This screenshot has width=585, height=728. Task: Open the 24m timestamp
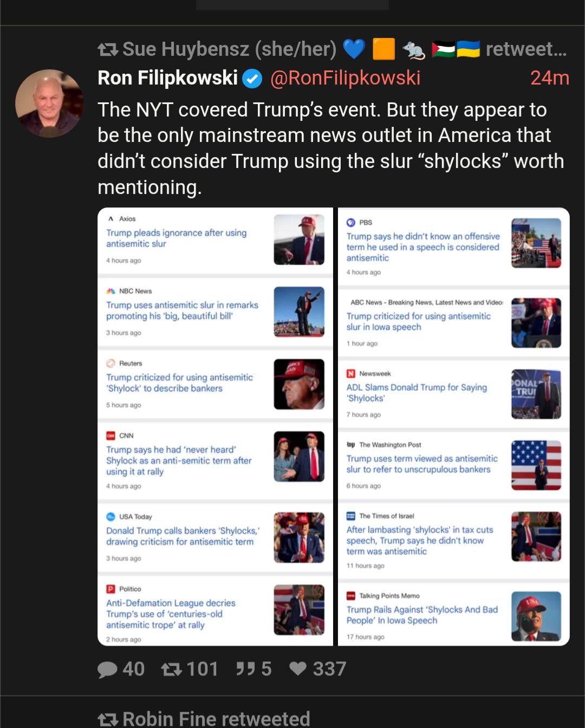pyautogui.click(x=549, y=78)
